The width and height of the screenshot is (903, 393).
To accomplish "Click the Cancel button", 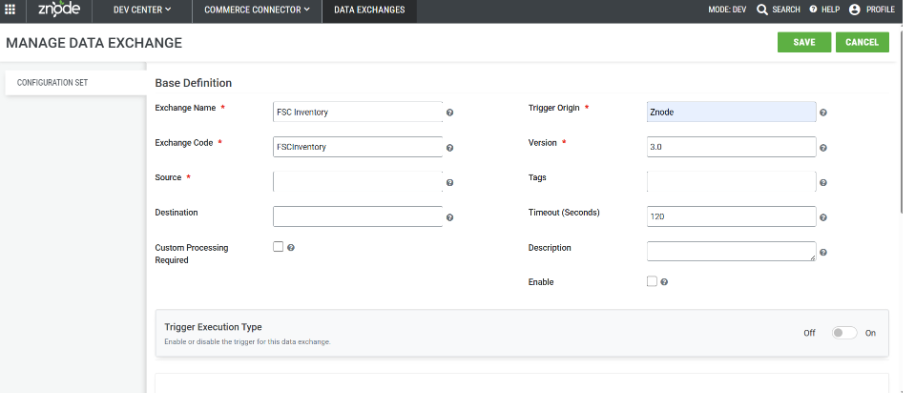I will (862, 42).
